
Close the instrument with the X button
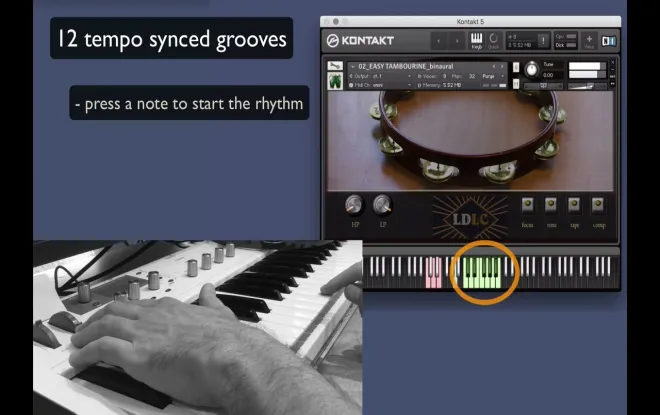point(612,63)
